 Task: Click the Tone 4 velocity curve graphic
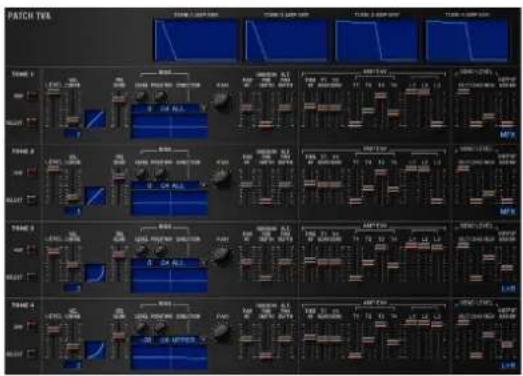[96, 350]
